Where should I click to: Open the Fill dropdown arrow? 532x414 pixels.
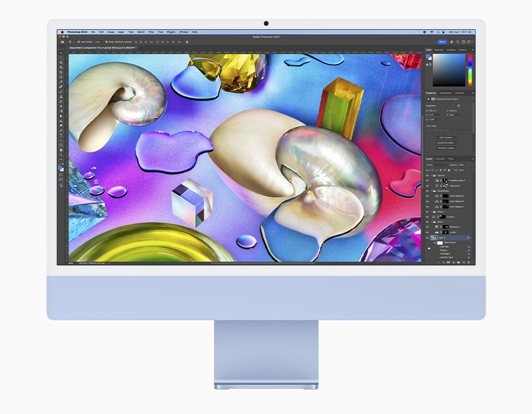466,170
